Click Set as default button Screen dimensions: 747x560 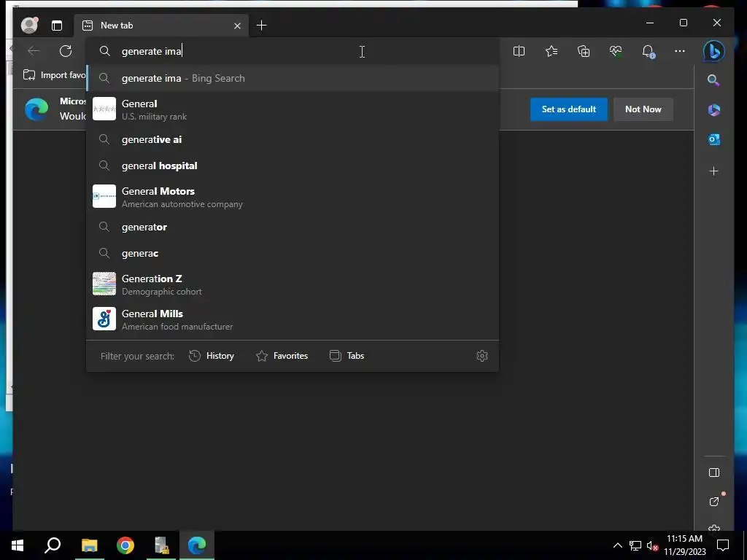click(569, 109)
